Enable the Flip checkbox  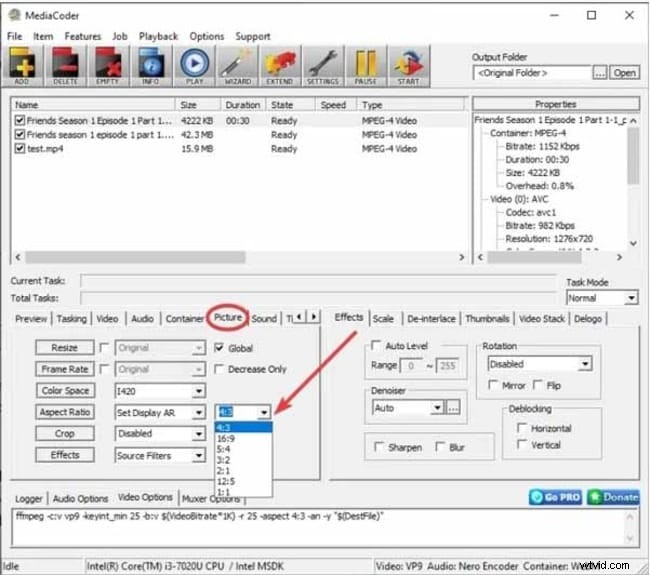[x=537, y=385]
